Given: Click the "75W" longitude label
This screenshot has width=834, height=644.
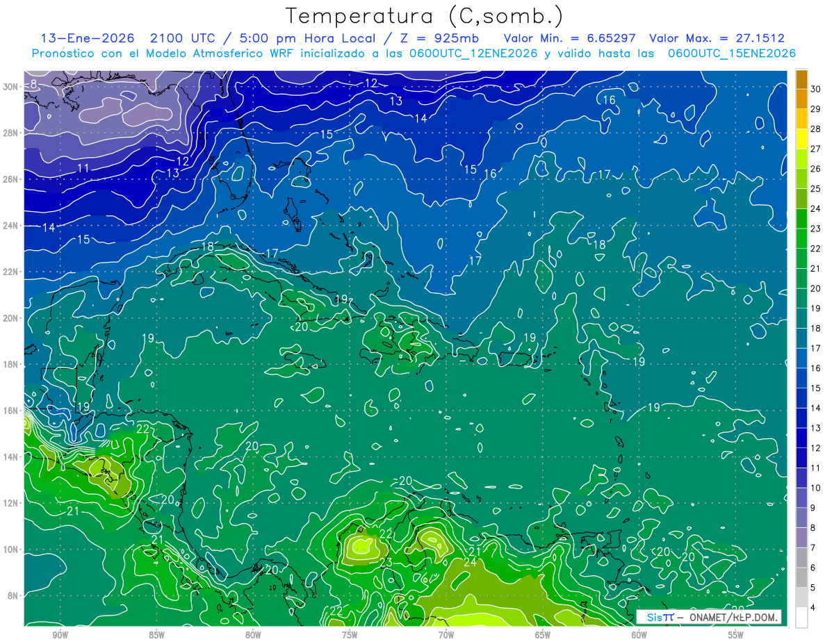Looking at the screenshot, I should tap(350, 635).
